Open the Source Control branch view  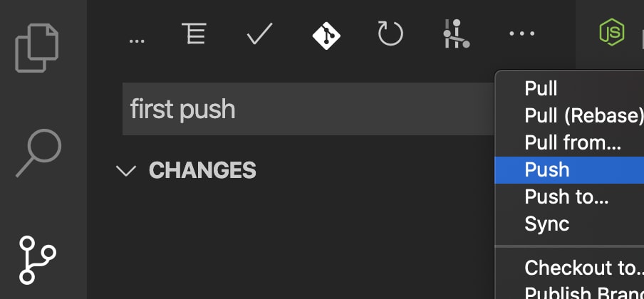[37, 260]
